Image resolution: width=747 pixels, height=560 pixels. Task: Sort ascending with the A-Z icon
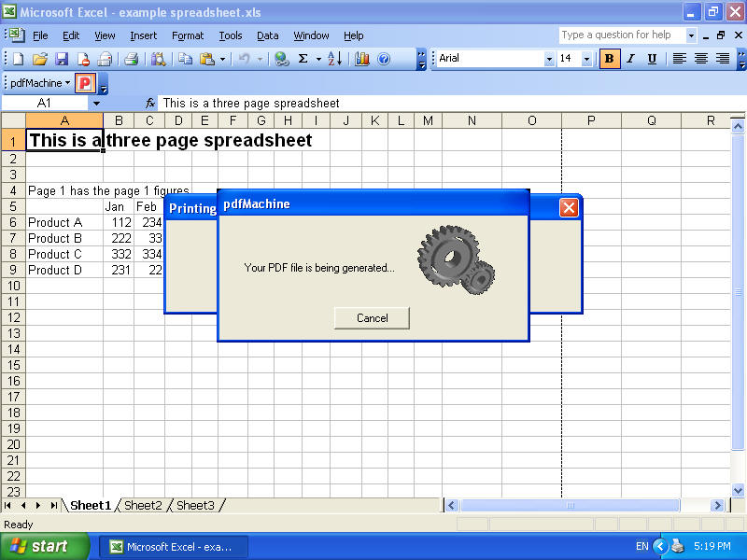(334, 59)
